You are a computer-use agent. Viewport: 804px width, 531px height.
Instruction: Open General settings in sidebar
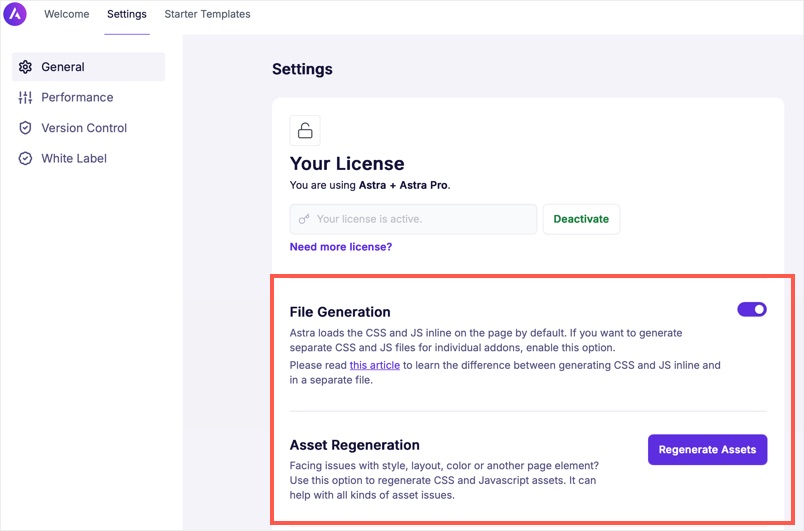click(89, 67)
